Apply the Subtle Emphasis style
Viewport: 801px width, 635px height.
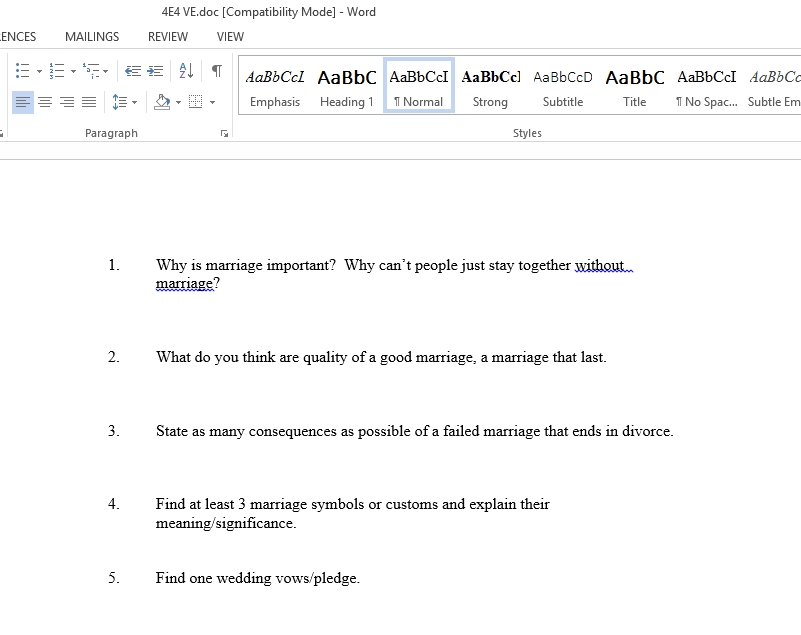point(774,85)
